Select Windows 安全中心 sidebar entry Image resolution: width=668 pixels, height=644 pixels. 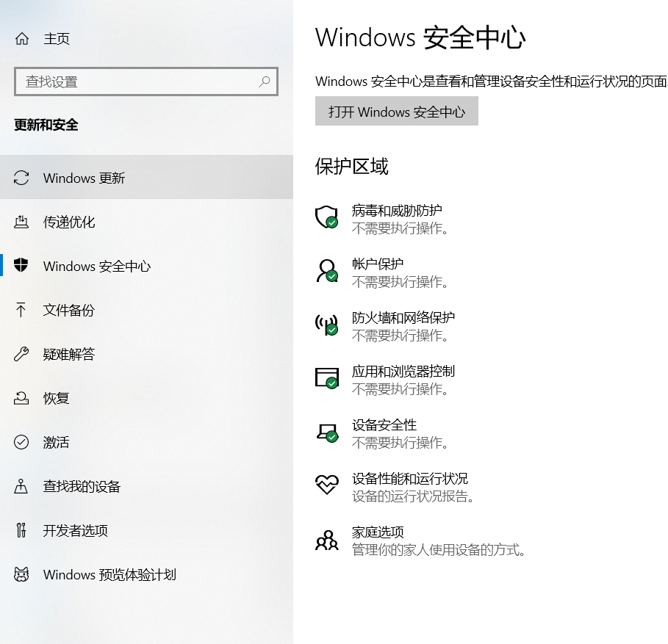pos(146,266)
